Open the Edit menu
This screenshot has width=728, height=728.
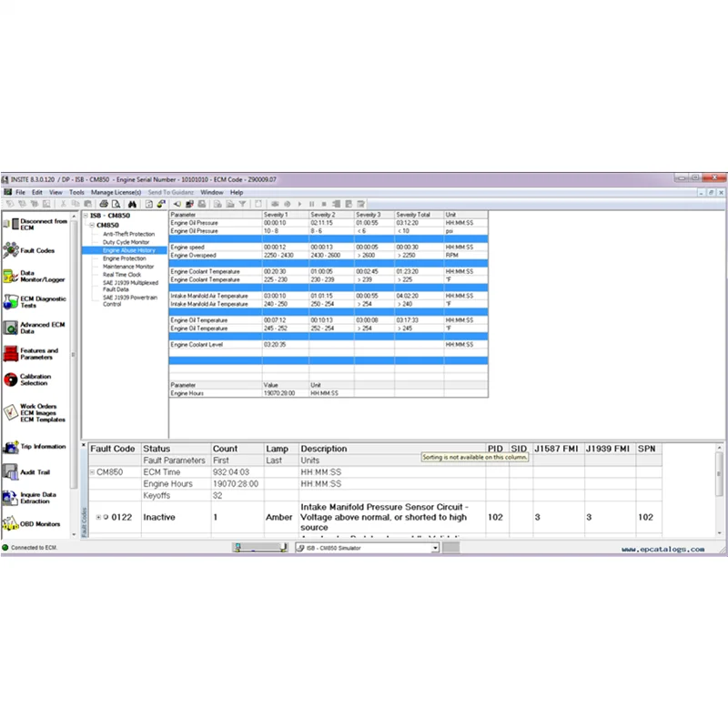pos(37,192)
